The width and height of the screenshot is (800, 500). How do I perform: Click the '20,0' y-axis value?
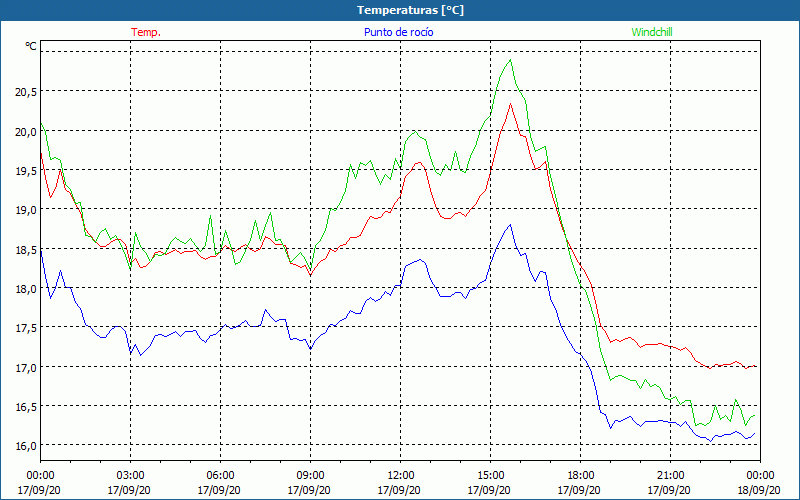point(26,131)
